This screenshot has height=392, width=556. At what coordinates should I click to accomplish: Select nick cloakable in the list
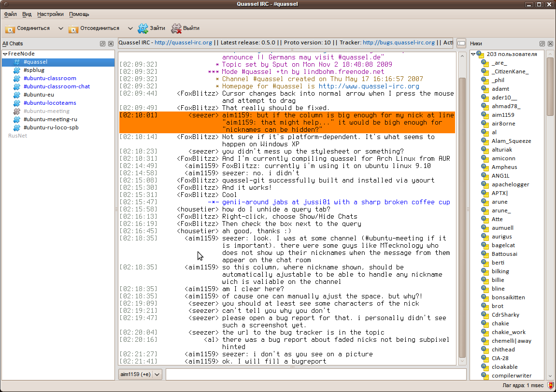point(505,367)
